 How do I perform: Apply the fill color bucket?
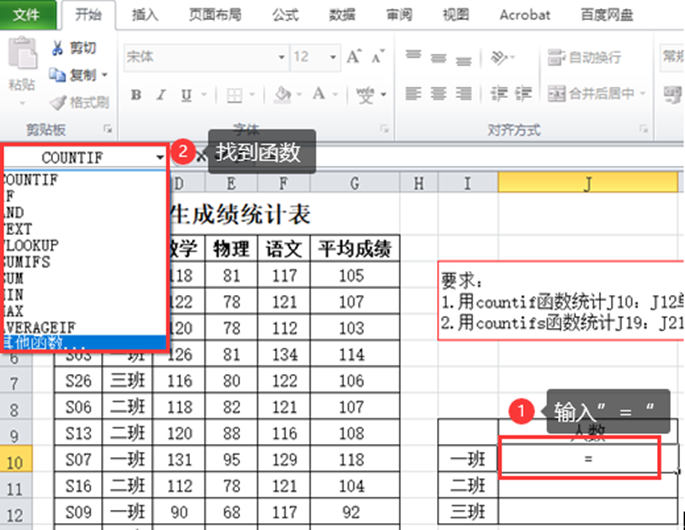point(283,94)
